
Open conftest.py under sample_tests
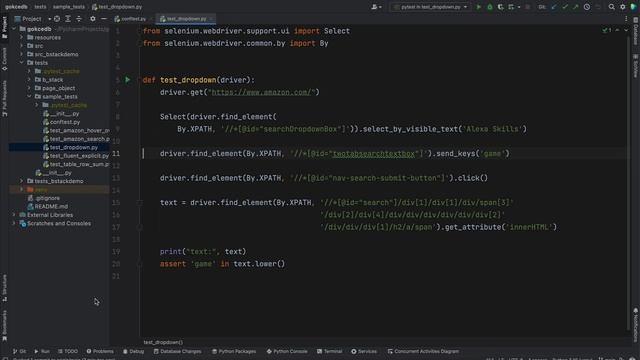point(62,122)
